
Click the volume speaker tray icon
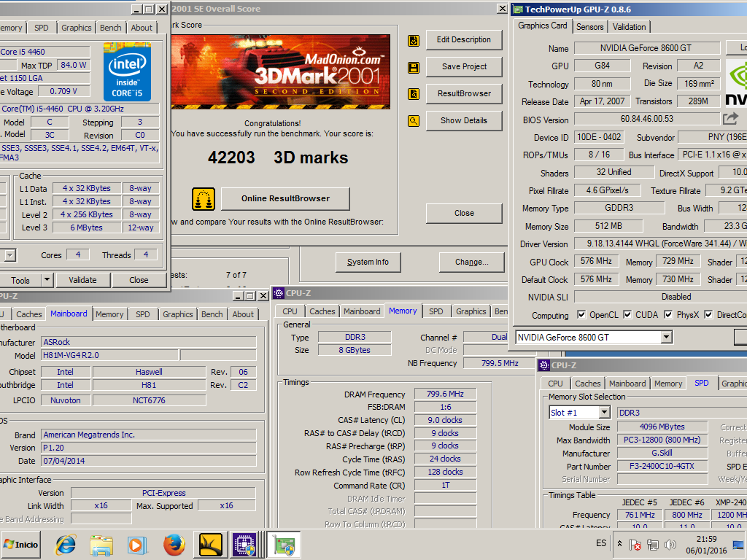pyautogui.click(x=670, y=544)
